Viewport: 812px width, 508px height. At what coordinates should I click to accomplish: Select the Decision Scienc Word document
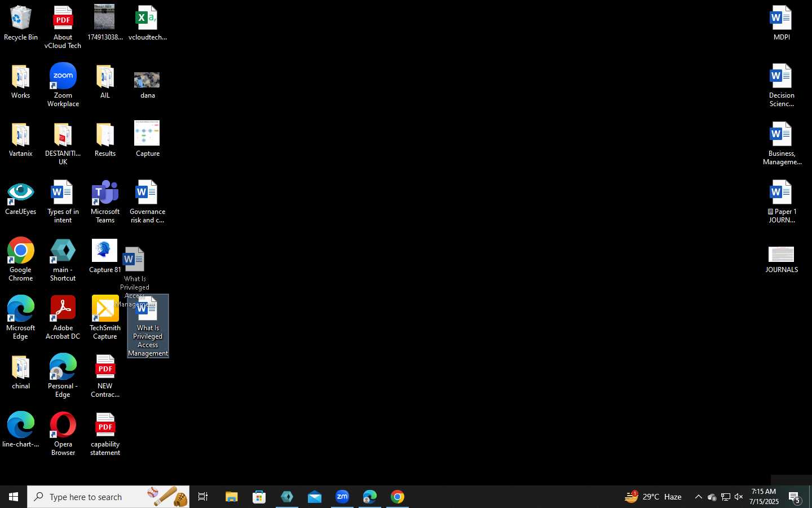782,86
